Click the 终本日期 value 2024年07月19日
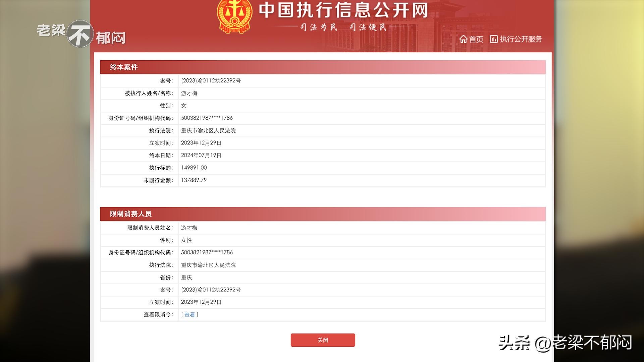 click(x=201, y=155)
